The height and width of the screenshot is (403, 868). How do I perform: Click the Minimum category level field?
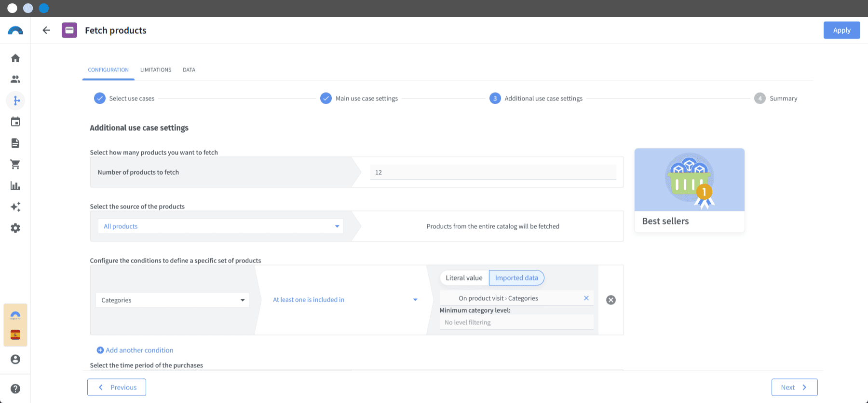516,322
